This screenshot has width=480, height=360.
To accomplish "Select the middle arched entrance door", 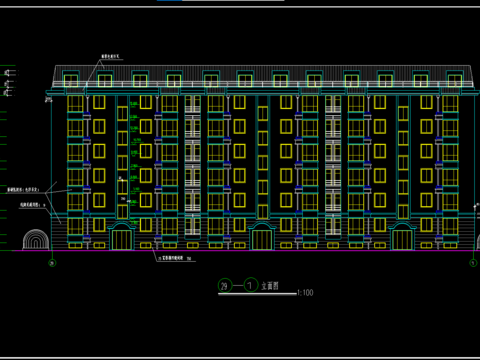I will click(262, 237).
